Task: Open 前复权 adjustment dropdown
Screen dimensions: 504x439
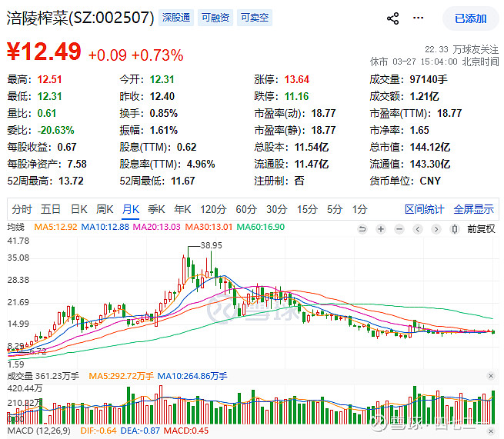Action: (x=481, y=229)
